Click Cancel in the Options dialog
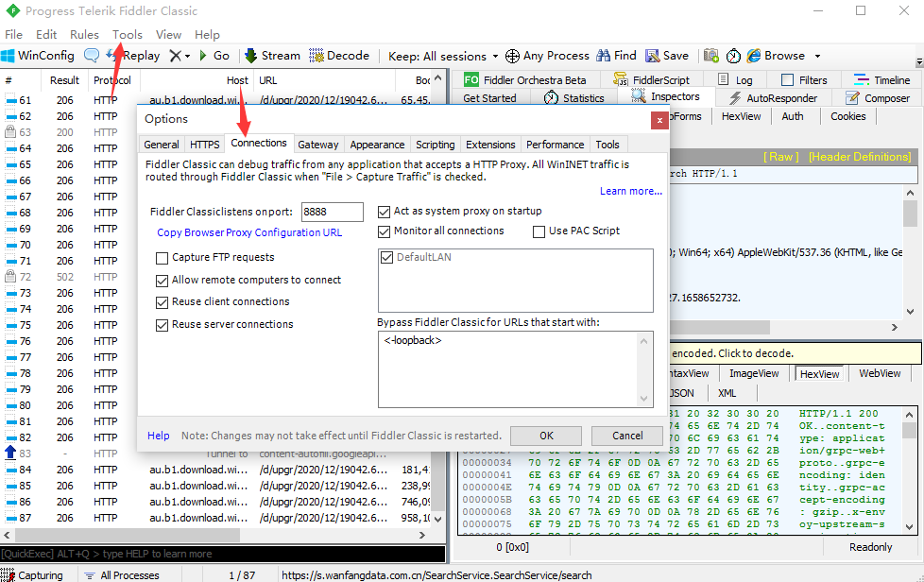Image resolution: width=924 pixels, height=582 pixels. [x=627, y=436]
